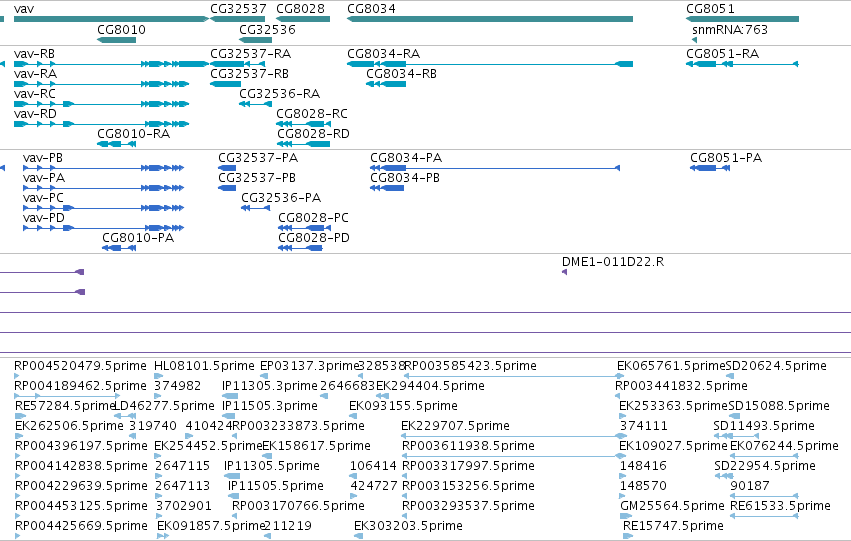
Task: Select the CG32537-RB transcript label
Action: 249,74
